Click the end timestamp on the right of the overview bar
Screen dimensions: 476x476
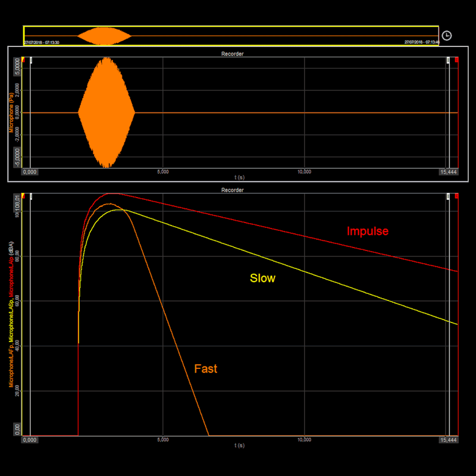coord(421,42)
